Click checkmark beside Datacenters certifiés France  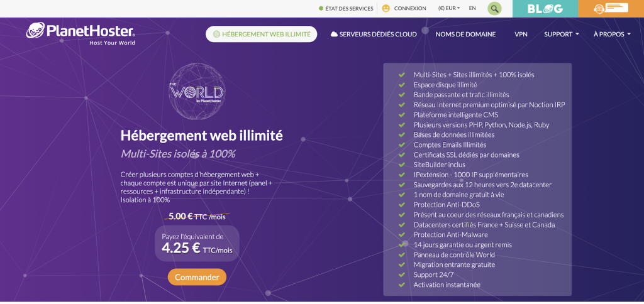pyautogui.click(x=402, y=225)
